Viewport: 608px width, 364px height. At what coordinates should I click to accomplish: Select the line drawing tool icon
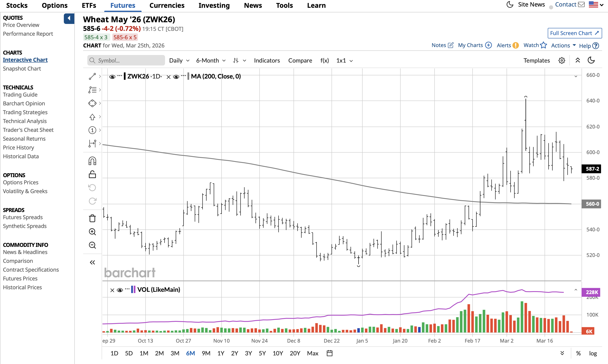(x=92, y=77)
